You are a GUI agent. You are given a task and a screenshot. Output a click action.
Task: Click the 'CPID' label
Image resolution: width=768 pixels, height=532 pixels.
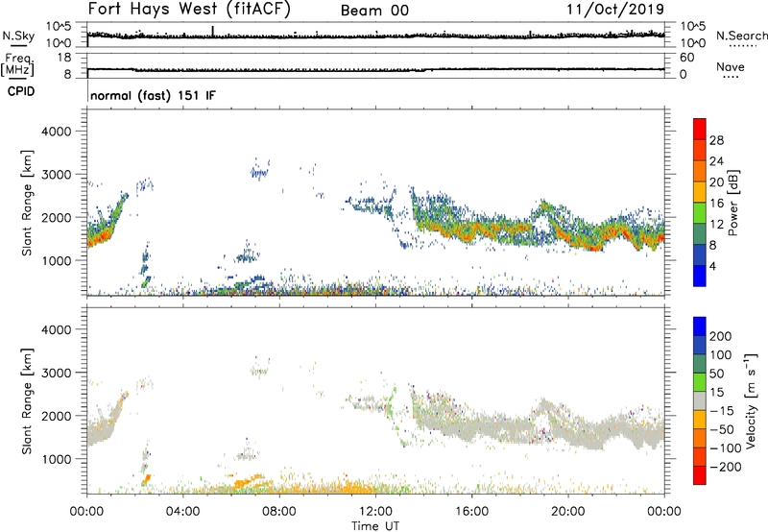21,91
